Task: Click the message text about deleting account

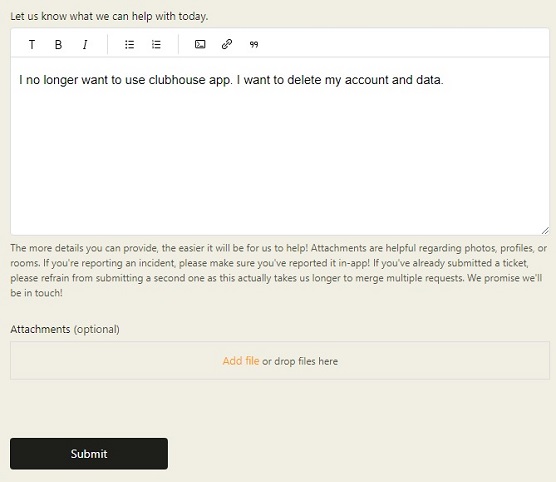Action: click(x=231, y=80)
